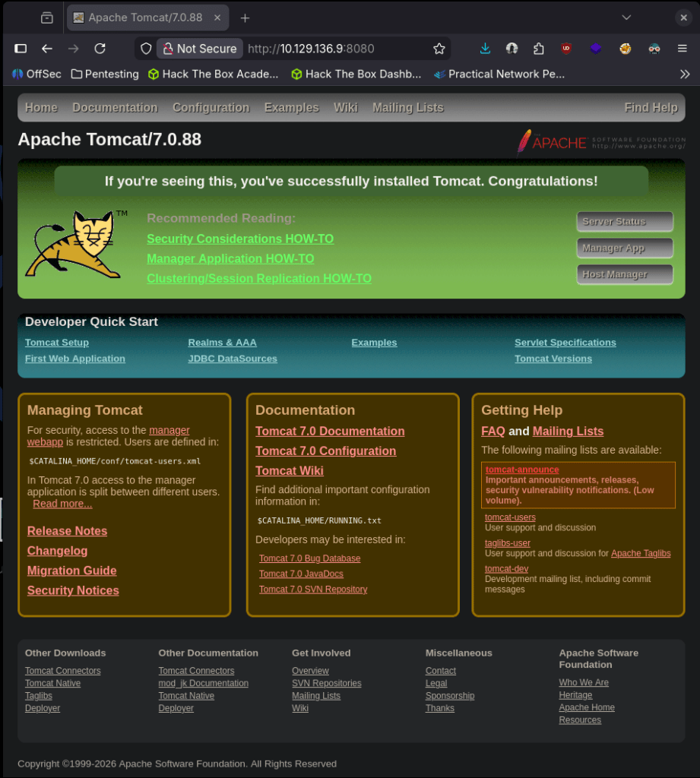The width and height of the screenshot is (700, 778).
Task: Toggle the sidebar icon left of back arrow
Action: [x=21, y=49]
